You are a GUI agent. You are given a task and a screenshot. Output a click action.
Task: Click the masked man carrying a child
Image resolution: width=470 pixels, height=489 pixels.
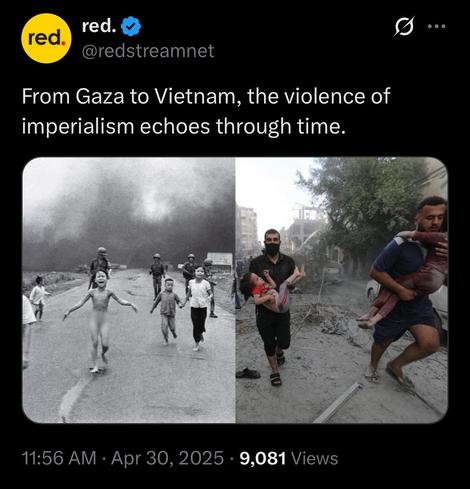[272, 307]
